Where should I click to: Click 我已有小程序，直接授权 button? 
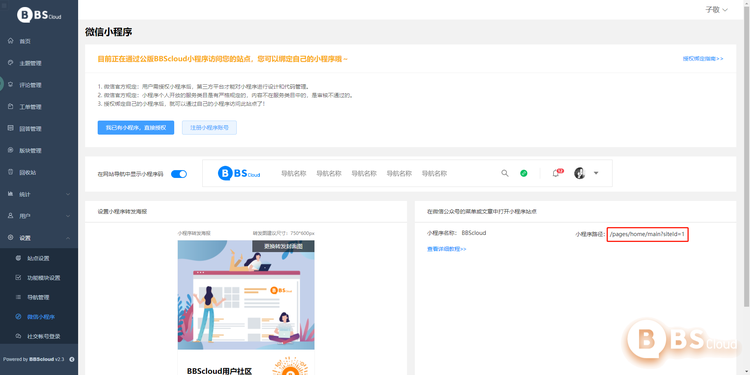tap(136, 128)
